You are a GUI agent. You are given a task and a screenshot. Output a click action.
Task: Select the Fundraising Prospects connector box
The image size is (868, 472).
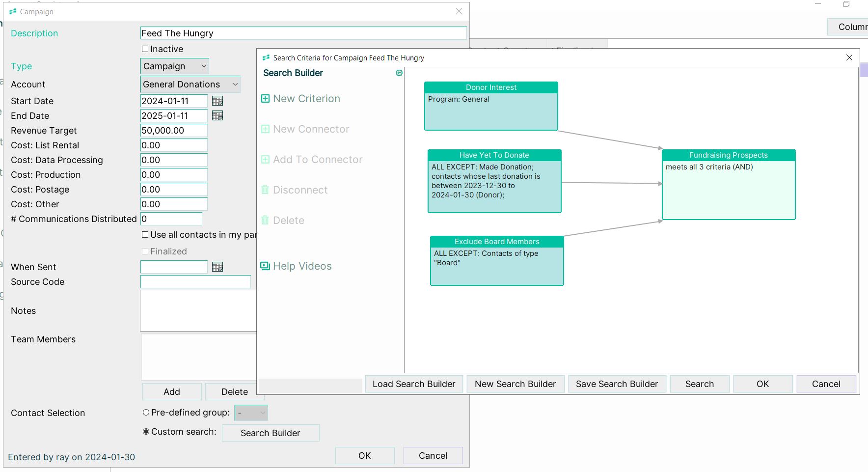coord(729,185)
